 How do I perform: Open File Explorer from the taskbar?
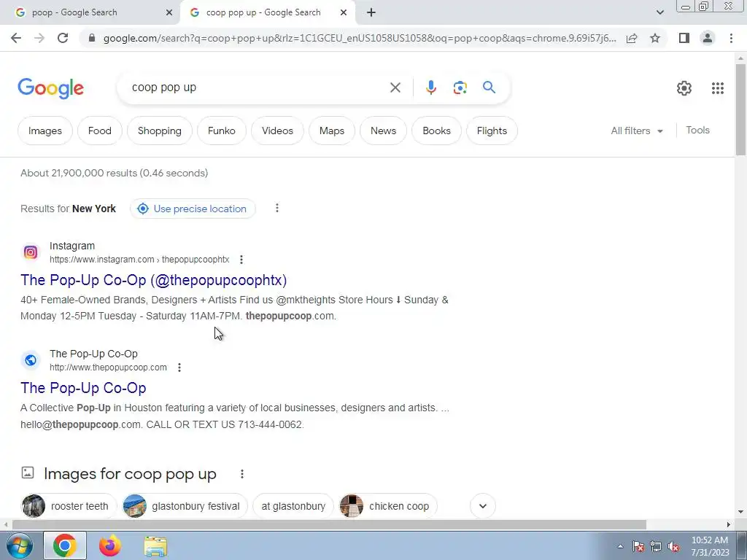tap(155, 546)
